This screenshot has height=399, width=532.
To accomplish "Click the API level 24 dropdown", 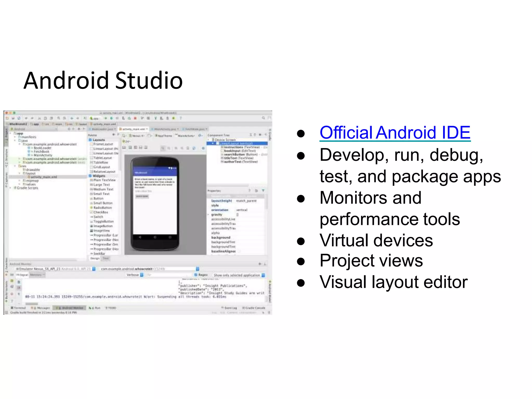I will coord(127,142).
